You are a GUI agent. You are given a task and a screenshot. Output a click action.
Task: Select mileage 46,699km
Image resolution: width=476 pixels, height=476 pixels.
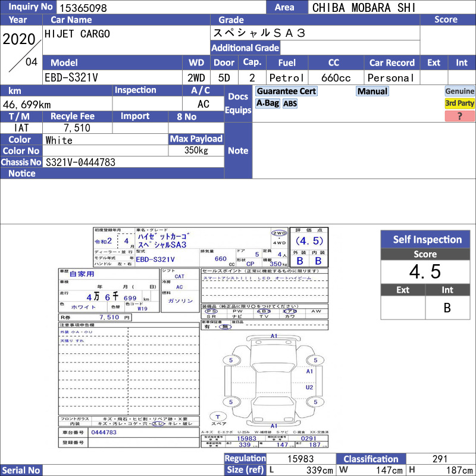click(27, 105)
